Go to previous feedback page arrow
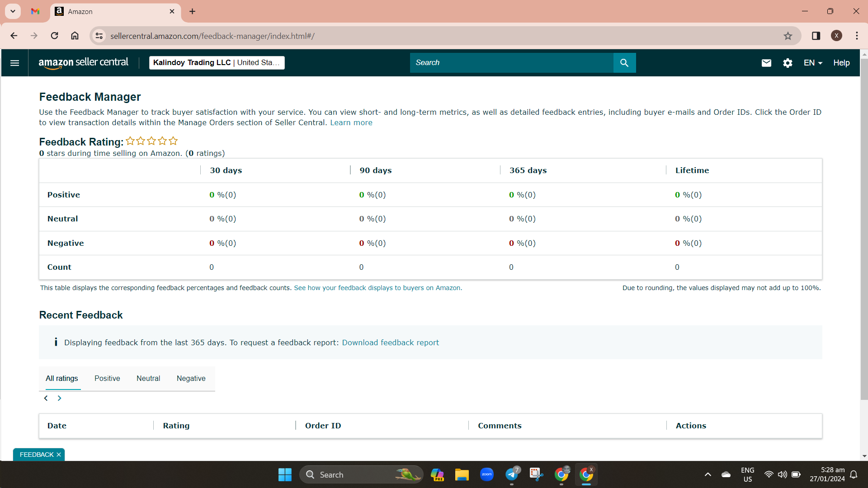This screenshot has height=488, width=868. (46, 398)
